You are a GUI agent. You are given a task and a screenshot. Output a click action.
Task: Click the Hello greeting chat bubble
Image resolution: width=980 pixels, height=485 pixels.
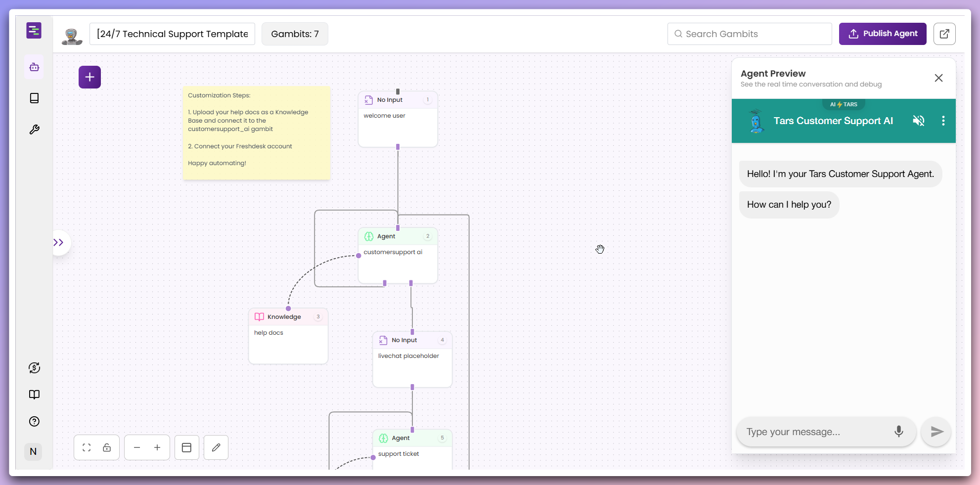[840, 174]
